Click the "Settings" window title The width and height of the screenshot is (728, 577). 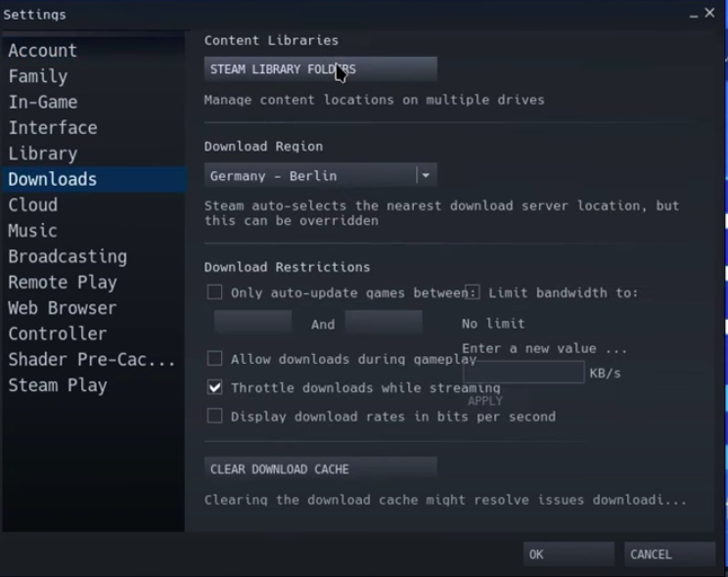point(35,15)
